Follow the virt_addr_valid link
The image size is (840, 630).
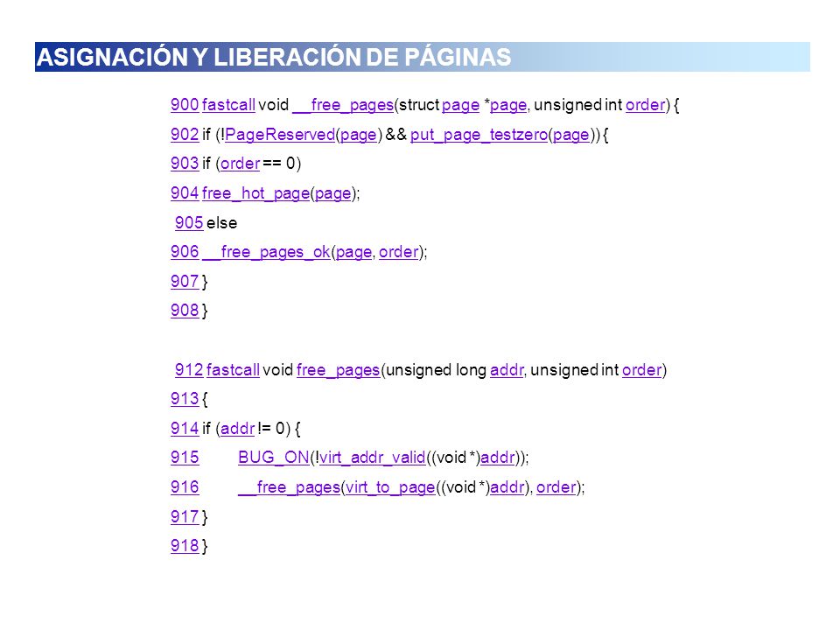coord(373,457)
